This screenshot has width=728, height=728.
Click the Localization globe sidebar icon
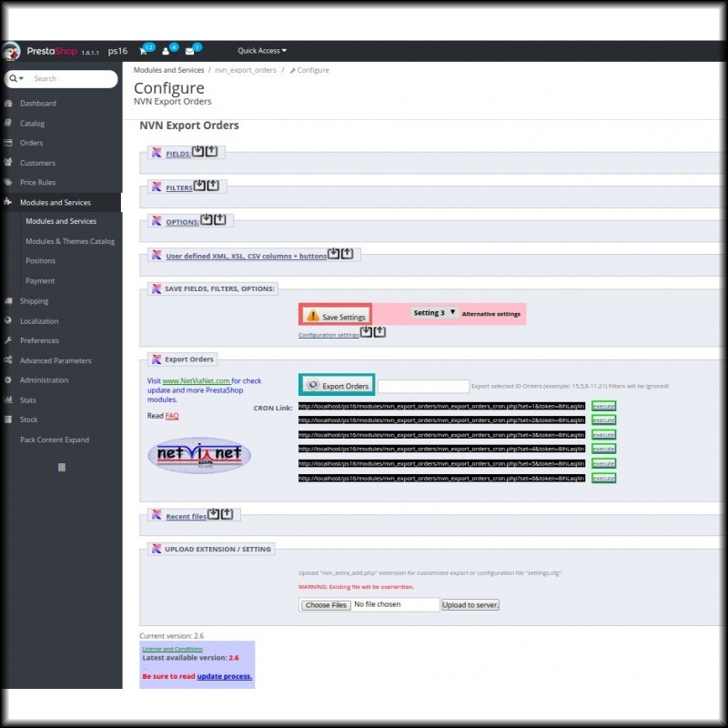[x=8, y=320]
